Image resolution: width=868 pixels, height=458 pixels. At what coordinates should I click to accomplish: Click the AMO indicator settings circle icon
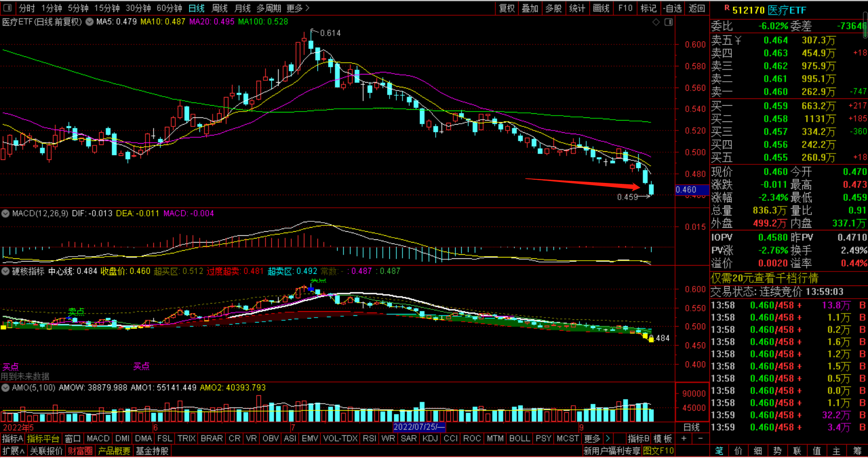pos(5,388)
